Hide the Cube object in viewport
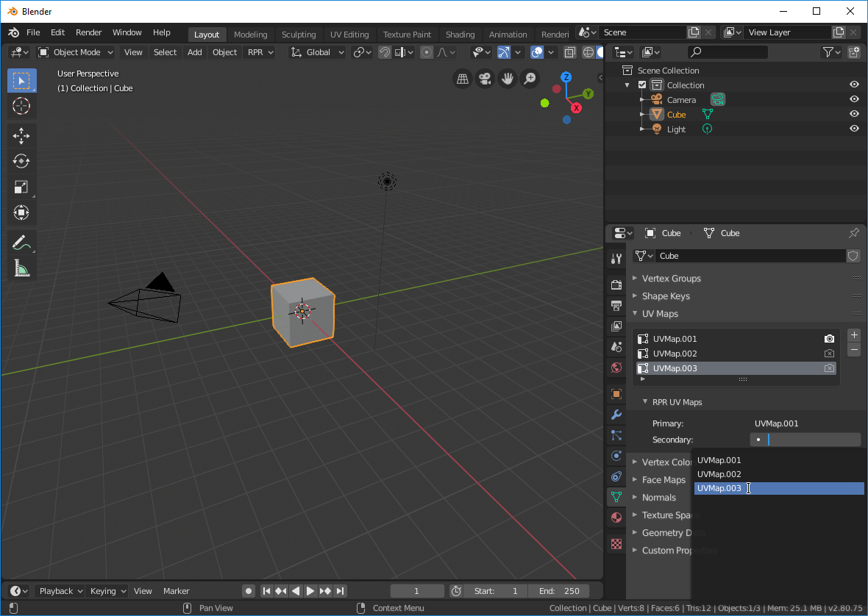Viewport: 868px width, 616px height. click(x=854, y=114)
